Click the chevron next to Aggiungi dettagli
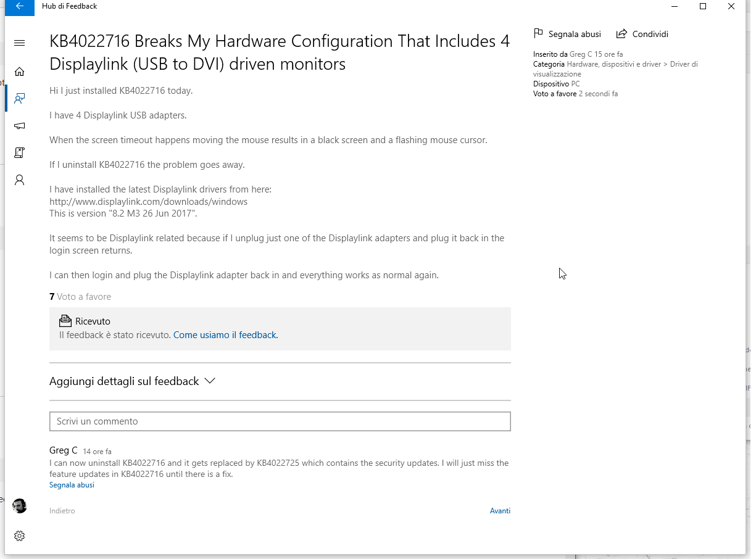Viewport: 756px width, 559px height. 210,381
